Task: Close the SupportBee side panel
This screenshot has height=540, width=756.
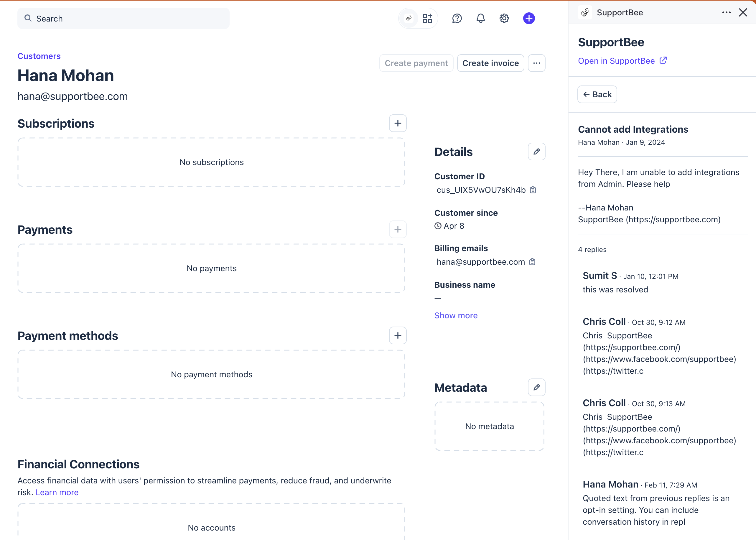Action: point(743,12)
